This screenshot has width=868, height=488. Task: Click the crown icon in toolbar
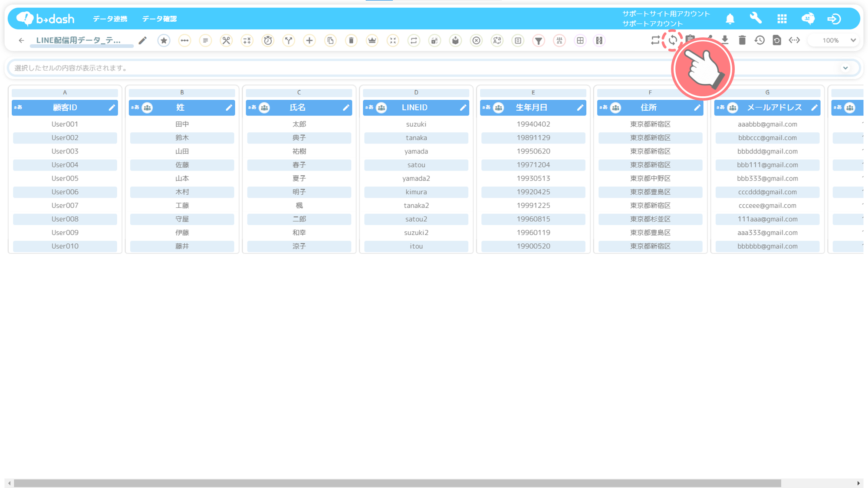point(372,40)
